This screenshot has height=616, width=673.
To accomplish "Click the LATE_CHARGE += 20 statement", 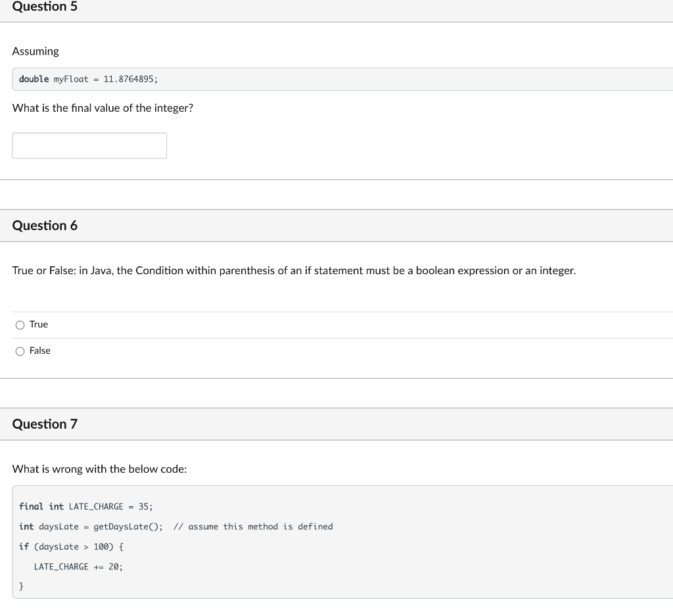I will pos(79,566).
